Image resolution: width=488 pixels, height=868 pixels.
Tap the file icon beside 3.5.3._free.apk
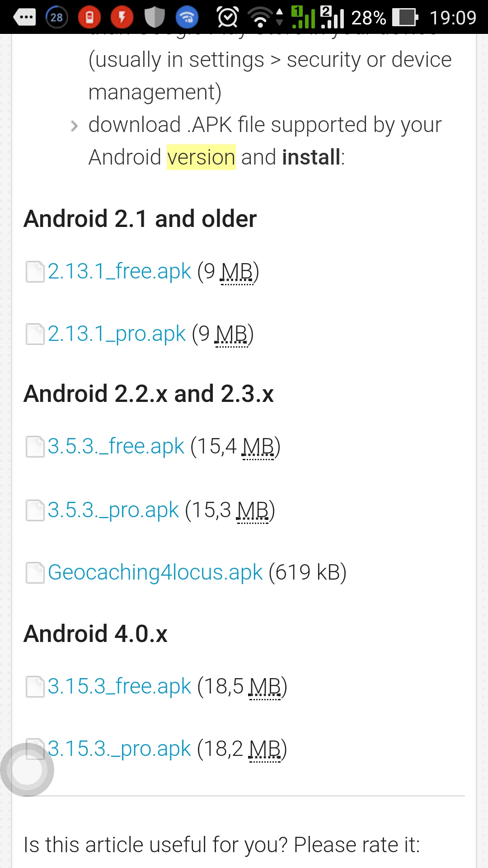coord(35,447)
